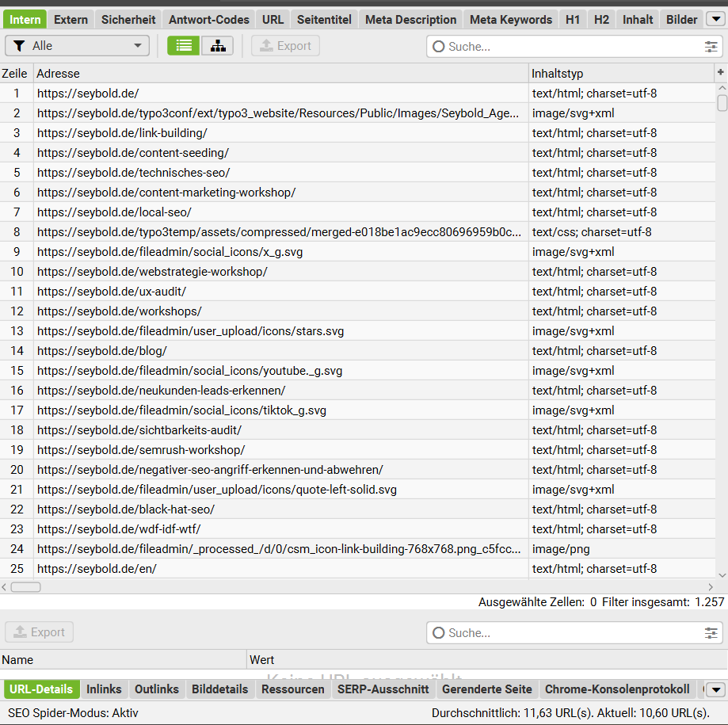Select row https://seybold.de/technisches-seo/

pos(357,173)
